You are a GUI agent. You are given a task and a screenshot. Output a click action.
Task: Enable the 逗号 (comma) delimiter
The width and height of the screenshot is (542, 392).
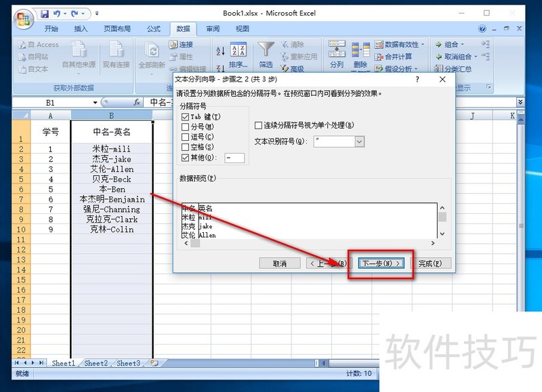[x=185, y=137]
